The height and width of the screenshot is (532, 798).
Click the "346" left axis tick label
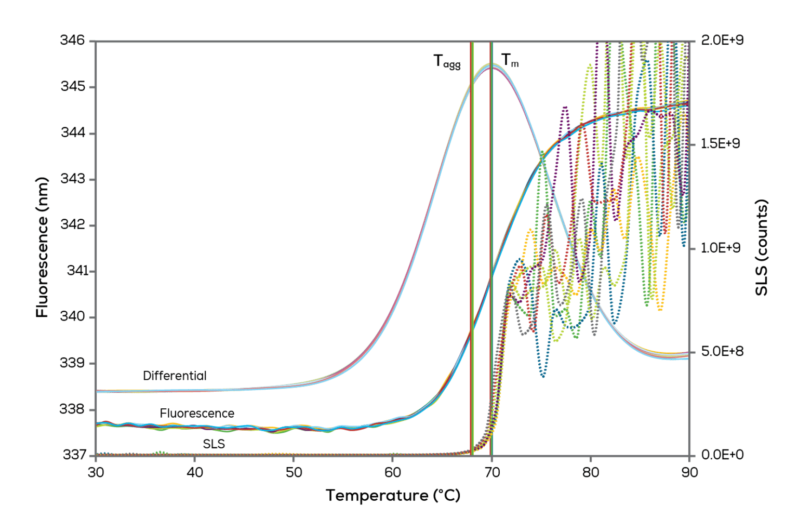click(72, 41)
